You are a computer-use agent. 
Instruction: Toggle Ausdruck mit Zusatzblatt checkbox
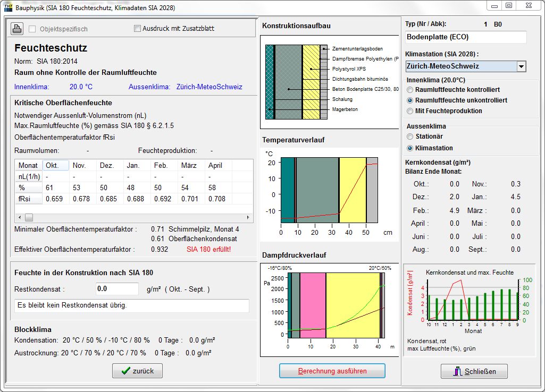(x=138, y=29)
